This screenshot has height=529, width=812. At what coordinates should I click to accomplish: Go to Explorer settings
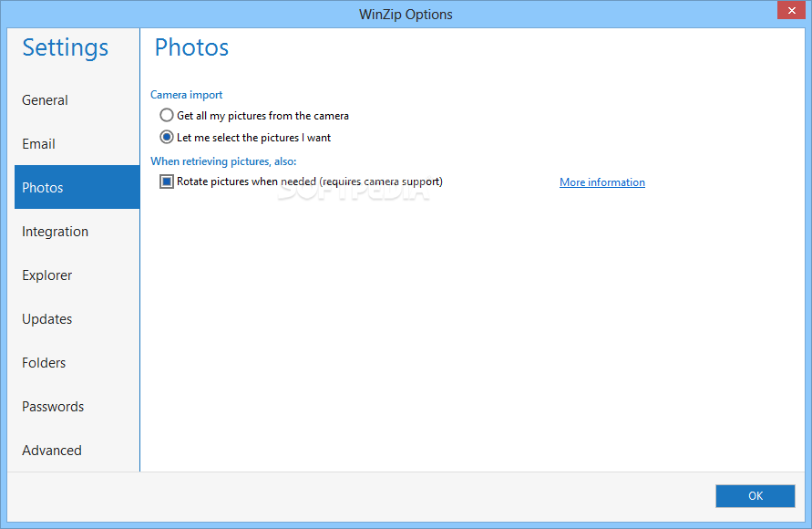click(77, 275)
